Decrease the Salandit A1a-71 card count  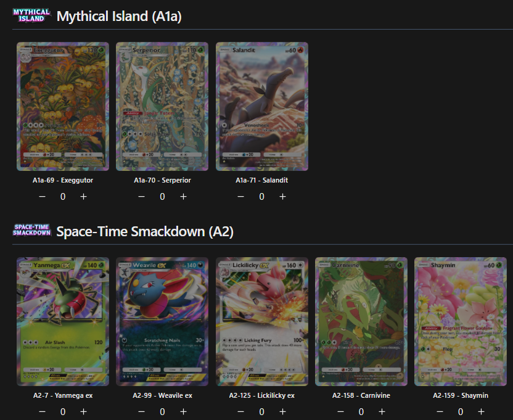(x=241, y=196)
